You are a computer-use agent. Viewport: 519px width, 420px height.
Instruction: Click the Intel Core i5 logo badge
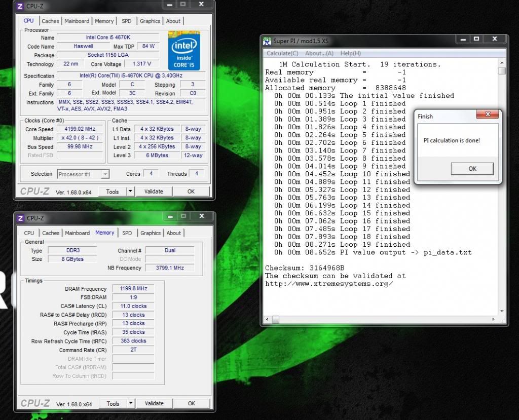click(x=184, y=51)
